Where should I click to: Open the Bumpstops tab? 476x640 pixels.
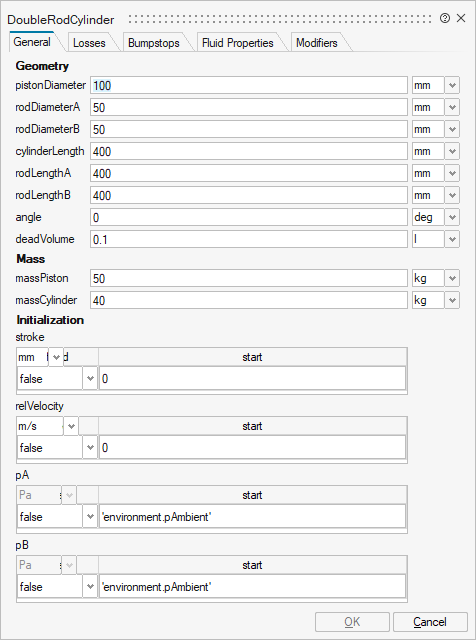coord(153,43)
